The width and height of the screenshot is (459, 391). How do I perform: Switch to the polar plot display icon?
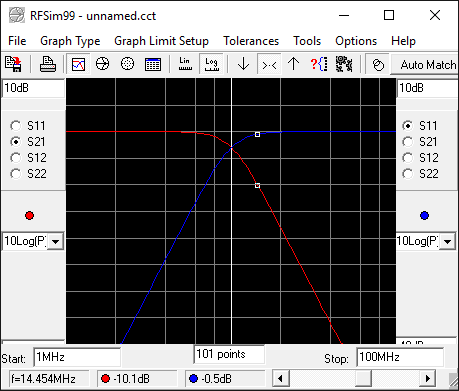click(127, 64)
